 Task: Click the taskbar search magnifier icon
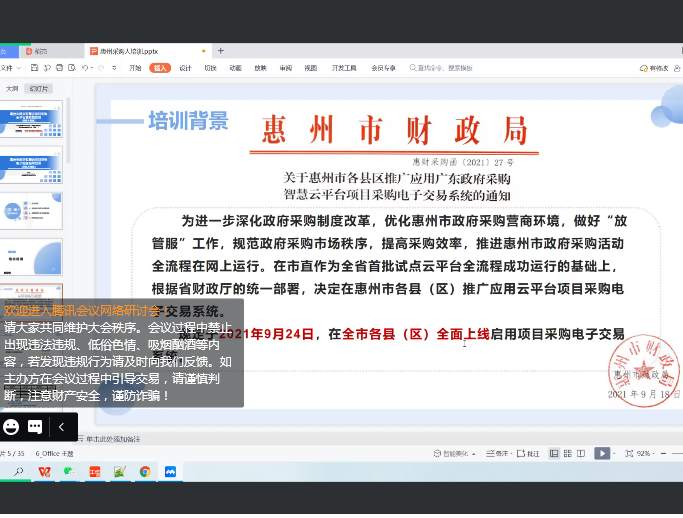[18, 472]
